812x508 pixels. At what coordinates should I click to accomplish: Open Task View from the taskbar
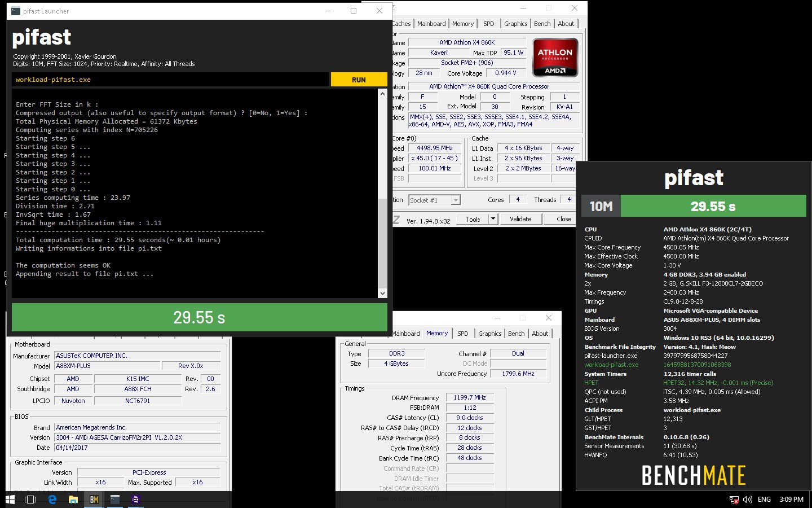point(31,500)
